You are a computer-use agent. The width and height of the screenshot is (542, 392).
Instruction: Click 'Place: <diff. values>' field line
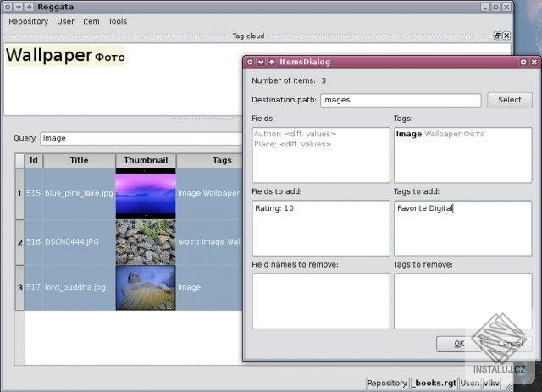click(292, 144)
